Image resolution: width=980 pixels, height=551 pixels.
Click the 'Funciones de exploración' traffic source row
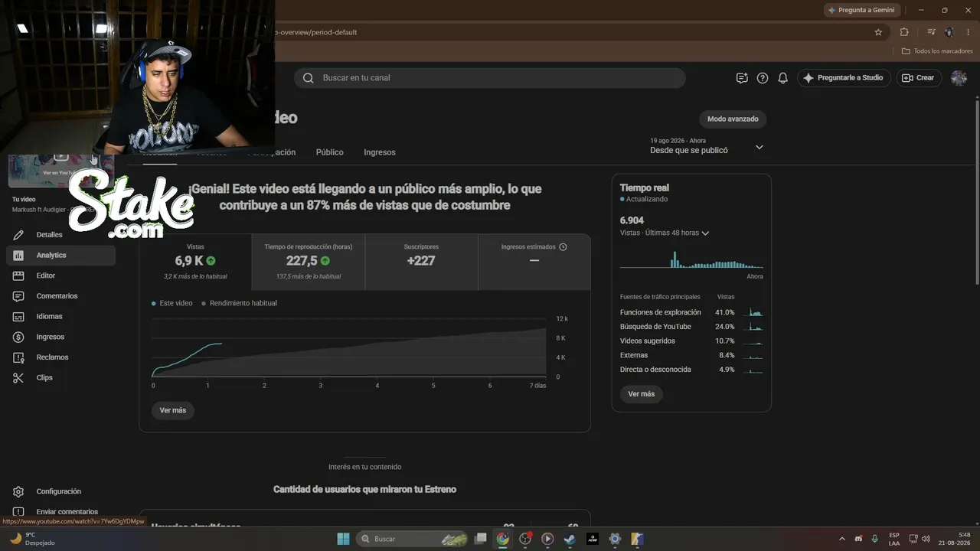pos(691,312)
